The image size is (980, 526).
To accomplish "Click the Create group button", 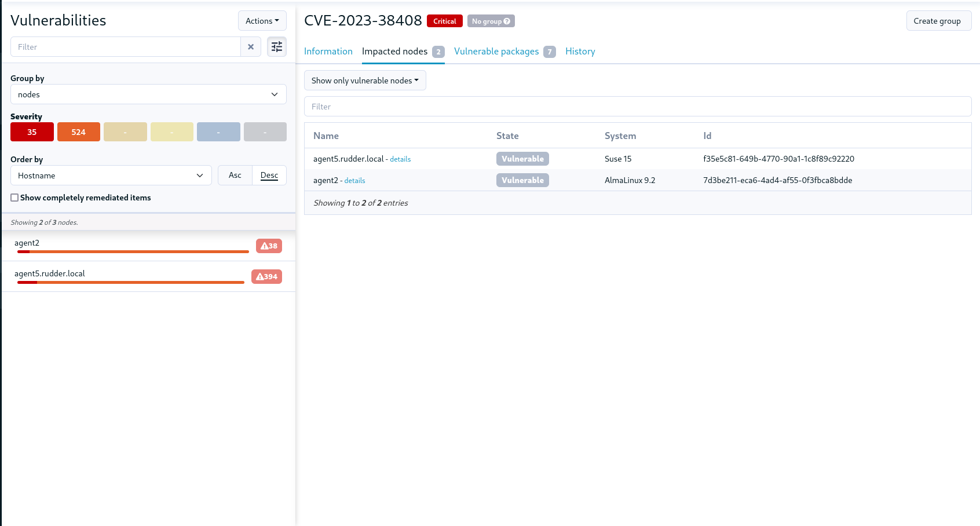I will tap(938, 20).
